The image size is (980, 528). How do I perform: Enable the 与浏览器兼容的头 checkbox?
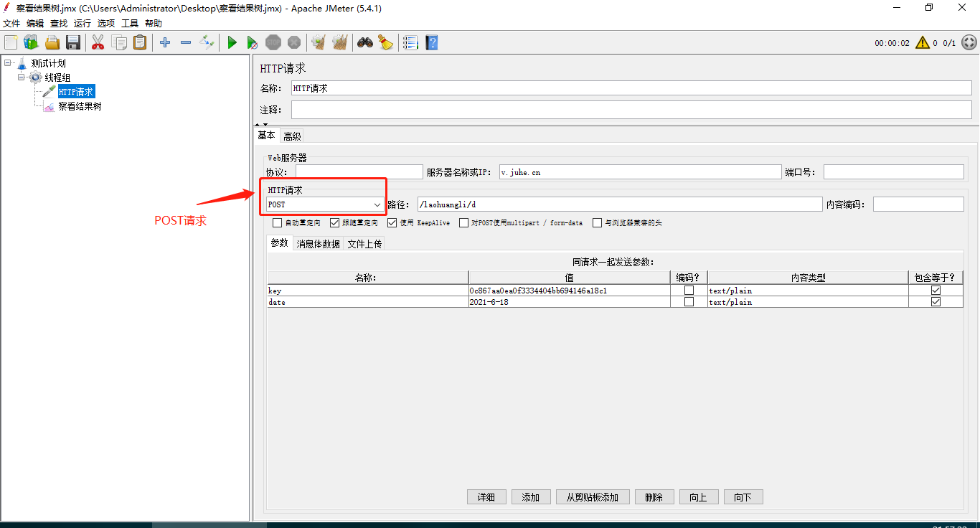[x=598, y=223]
